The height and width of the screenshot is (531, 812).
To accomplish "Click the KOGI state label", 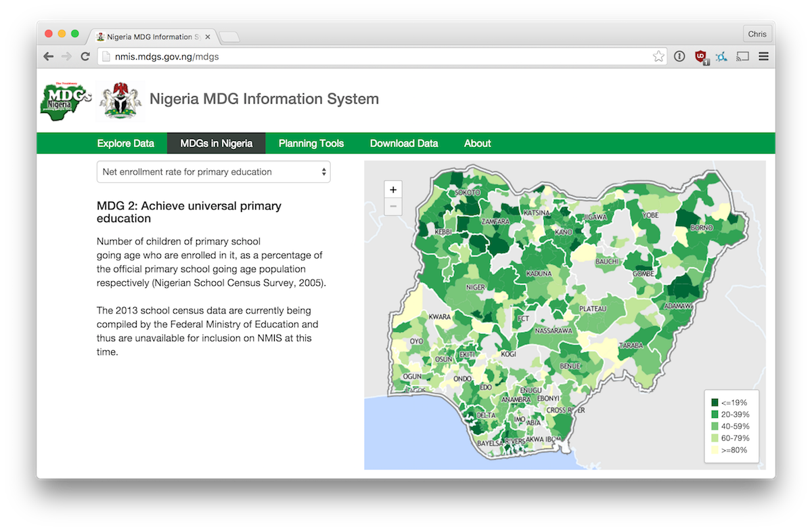I will 508,354.
